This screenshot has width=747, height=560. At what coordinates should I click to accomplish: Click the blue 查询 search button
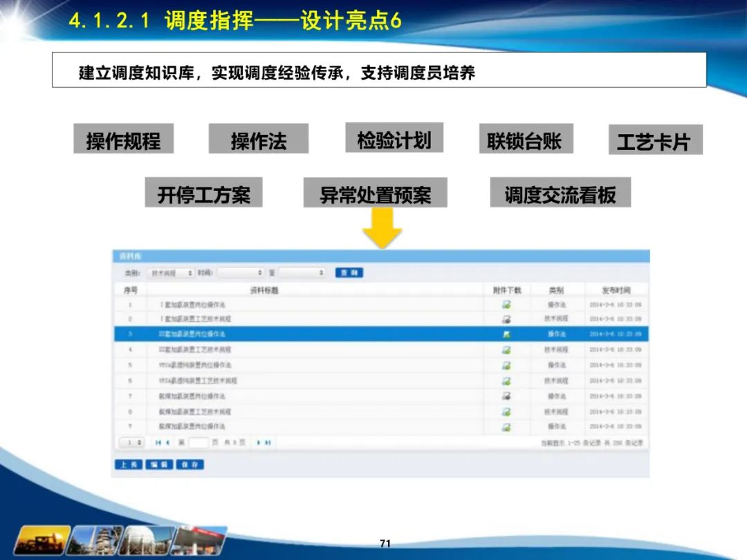pos(349,272)
